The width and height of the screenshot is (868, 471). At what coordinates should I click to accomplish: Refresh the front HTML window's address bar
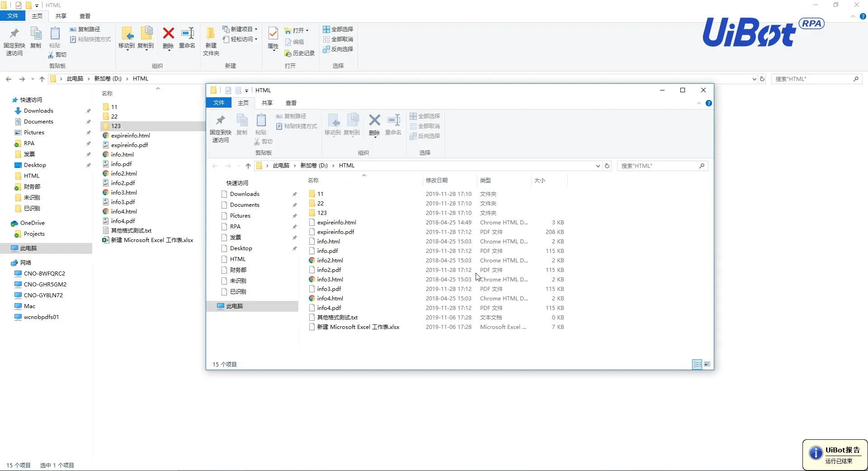(607, 166)
